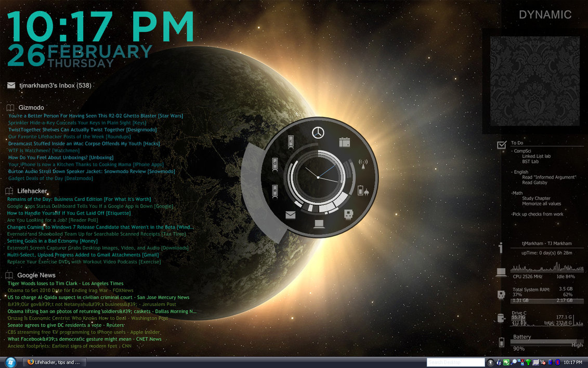Click the battery and plug icon in dock

[363, 191]
